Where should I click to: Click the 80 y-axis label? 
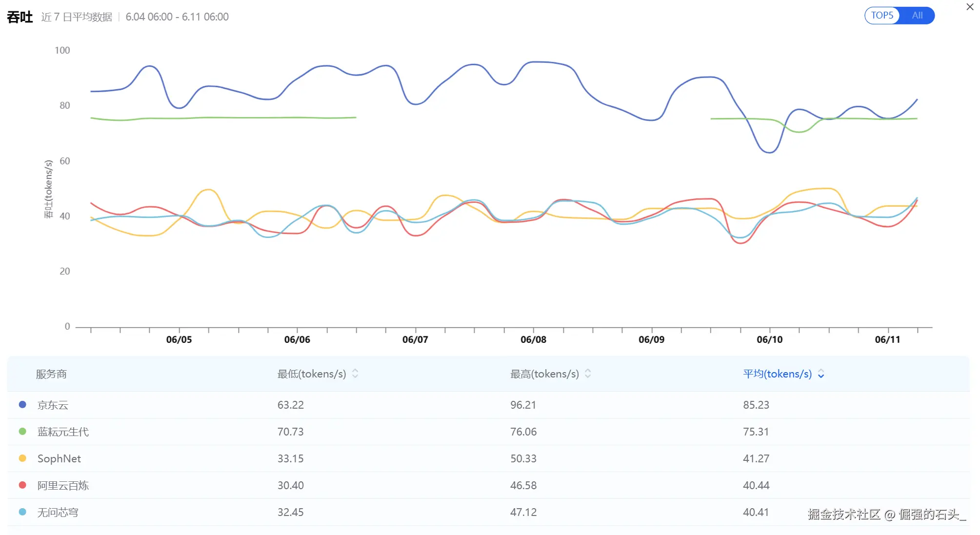click(65, 105)
